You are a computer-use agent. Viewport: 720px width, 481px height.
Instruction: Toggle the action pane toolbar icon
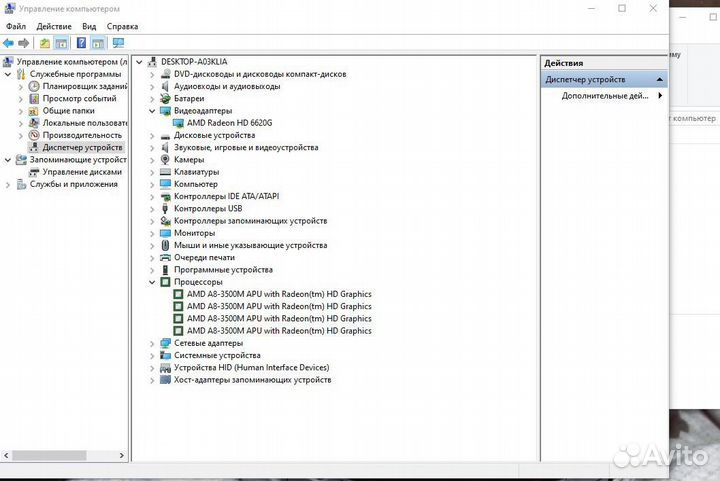coord(98,43)
